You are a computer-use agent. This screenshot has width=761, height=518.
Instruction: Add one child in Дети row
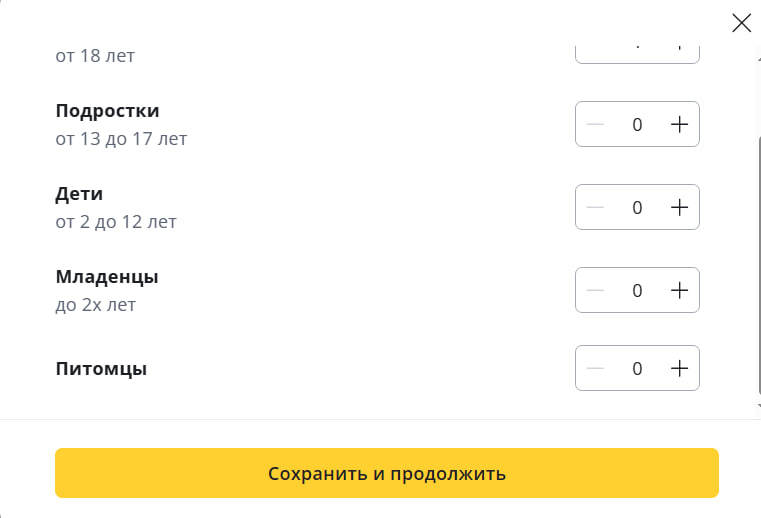679,208
